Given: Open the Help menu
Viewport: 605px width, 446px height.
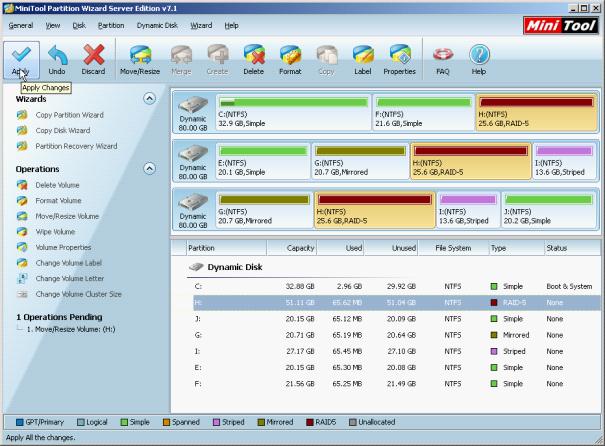Looking at the screenshot, I should (x=232, y=25).
